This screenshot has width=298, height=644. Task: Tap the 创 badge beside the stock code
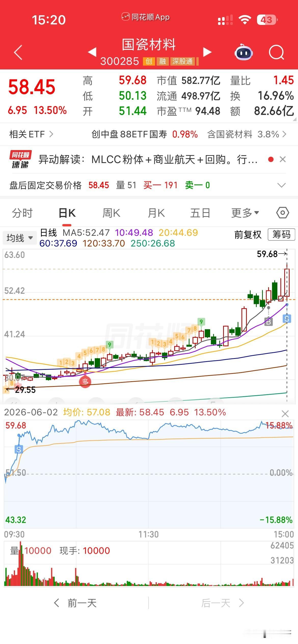click(x=149, y=61)
